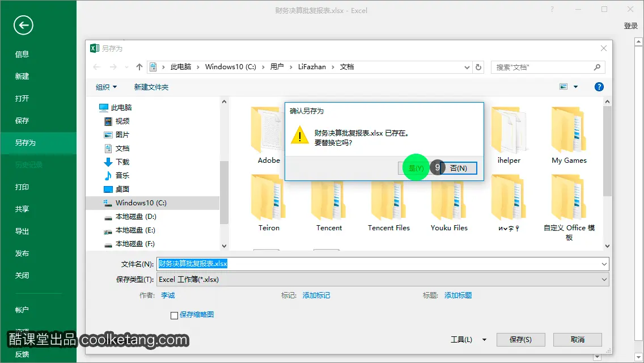
Task: Click 否(N) in the confirm dialog
Action: (459, 168)
